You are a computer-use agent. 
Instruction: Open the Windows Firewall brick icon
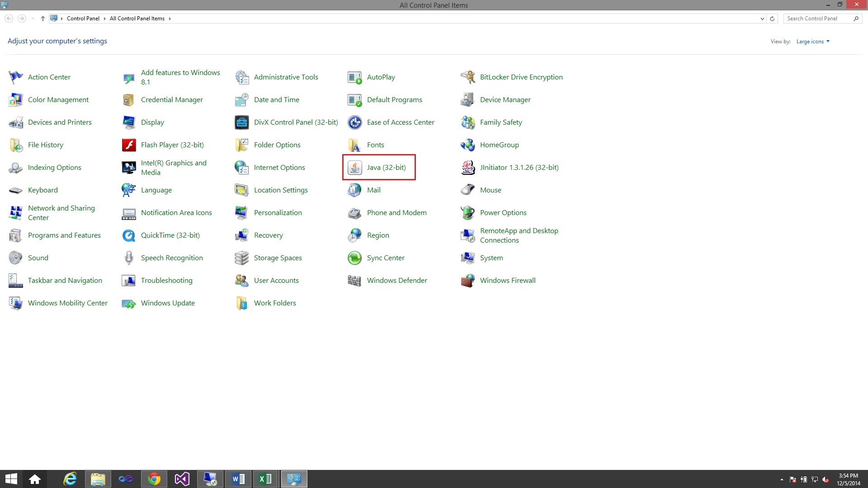pyautogui.click(x=468, y=281)
